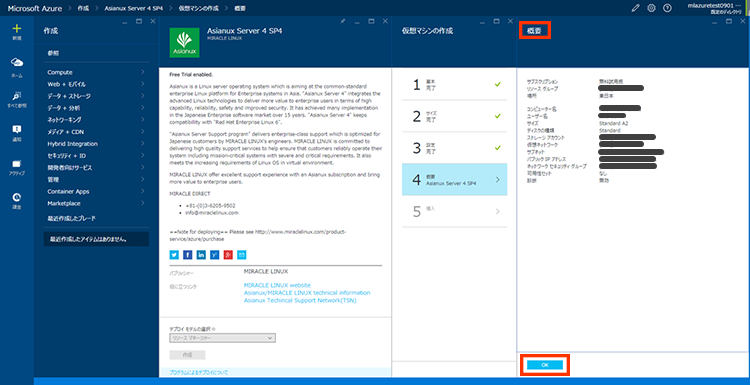Expand the 管理 category
Viewport: 750px width, 385px height.
pyautogui.click(x=96, y=180)
